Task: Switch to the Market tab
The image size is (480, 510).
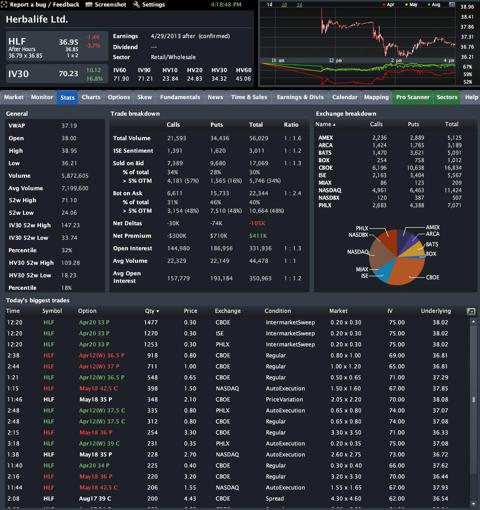Action: point(14,97)
